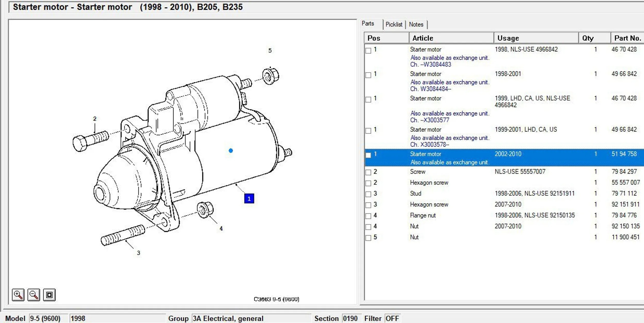
Task: Click the nut labeled 5 in diagram
Action: [270, 76]
